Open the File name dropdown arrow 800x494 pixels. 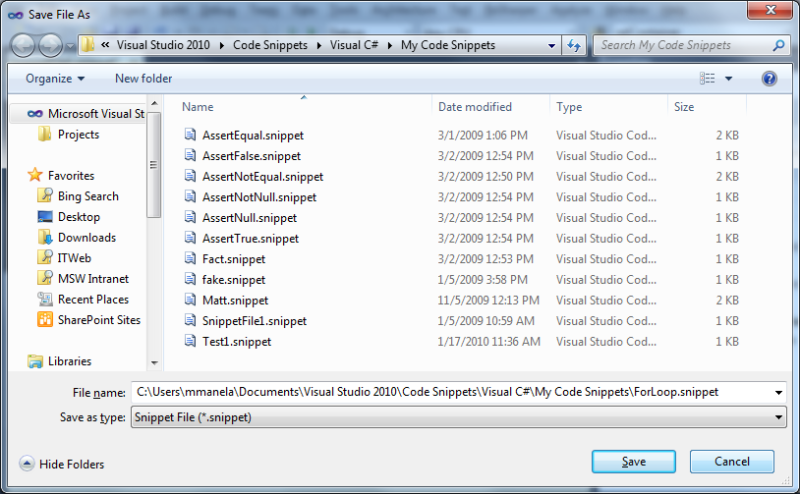tap(779, 392)
